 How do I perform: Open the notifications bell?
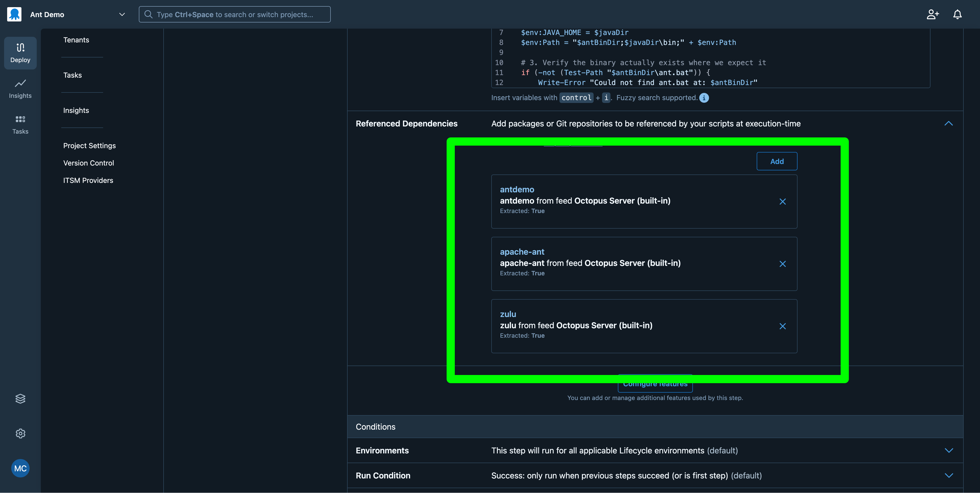(957, 15)
